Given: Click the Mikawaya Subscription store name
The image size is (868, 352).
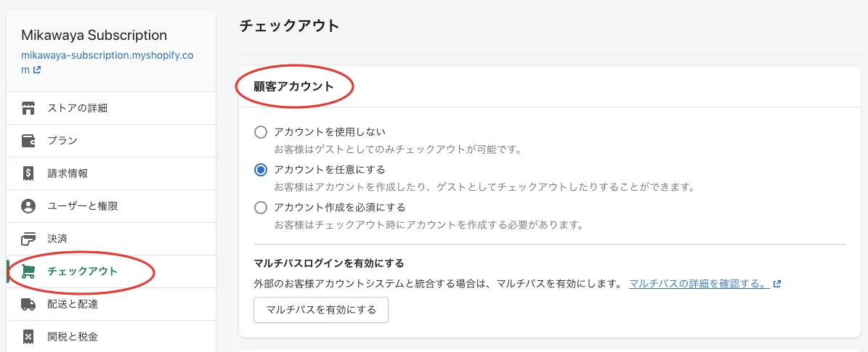Looking at the screenshot, I should (94, 36).
